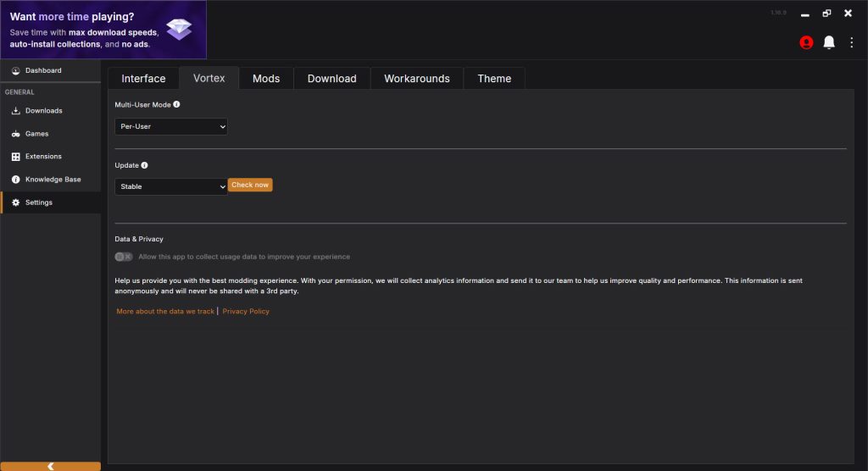The height and width of the screenshot is (471, 868).
Task: Go to the Games section
Action: click(50, 134)
